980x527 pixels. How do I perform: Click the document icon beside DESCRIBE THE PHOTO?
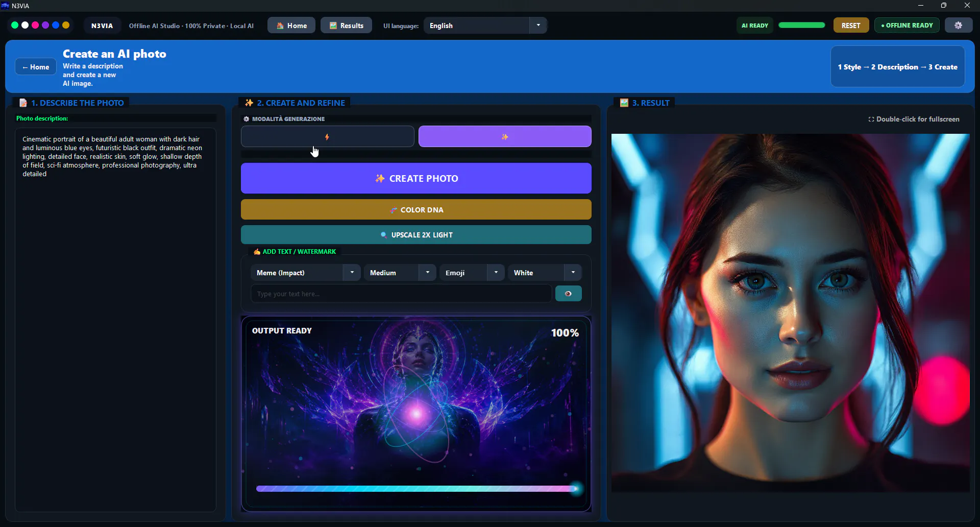[23, 103]
